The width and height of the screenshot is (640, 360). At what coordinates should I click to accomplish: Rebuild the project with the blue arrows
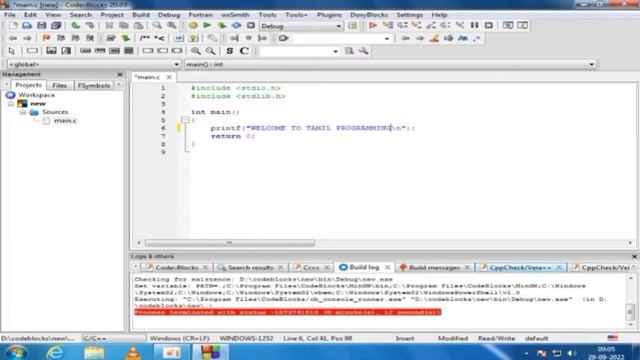(236, 26)
